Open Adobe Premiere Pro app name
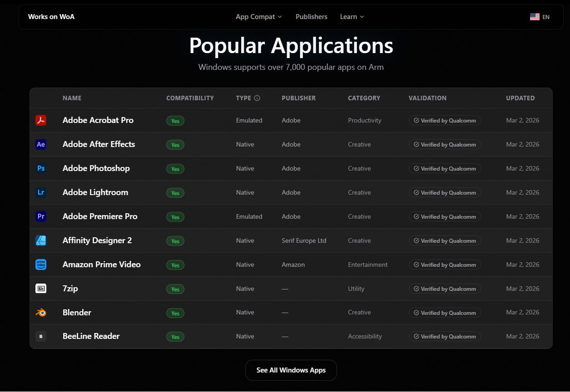The image size is (570, 392). click(100, 216)
